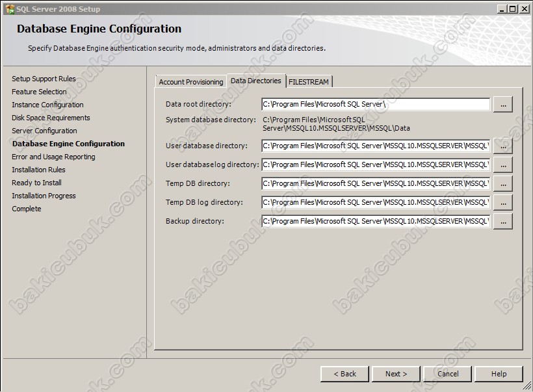Click the window resize grip
Viewport: 533px width, 392px height.
(527, 386)
